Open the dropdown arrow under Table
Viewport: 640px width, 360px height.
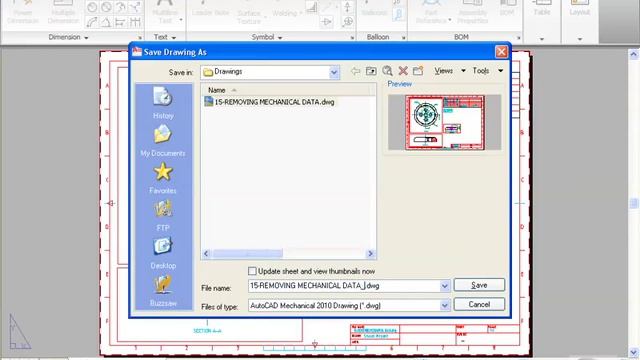(542, 39)
